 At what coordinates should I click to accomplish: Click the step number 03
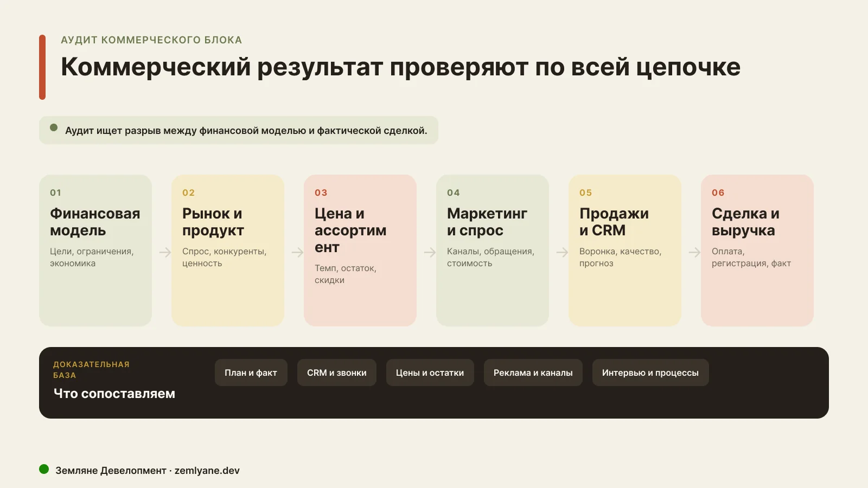point(321,192)
